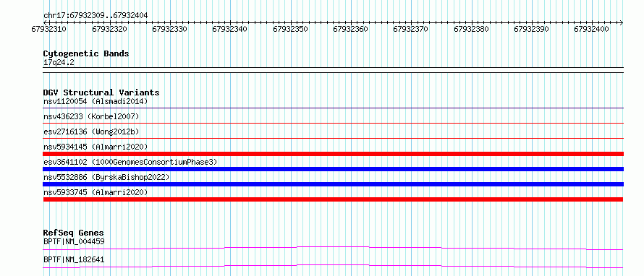Click ruler position 67932360
The image size is (644, 276).
click(351, 29)
